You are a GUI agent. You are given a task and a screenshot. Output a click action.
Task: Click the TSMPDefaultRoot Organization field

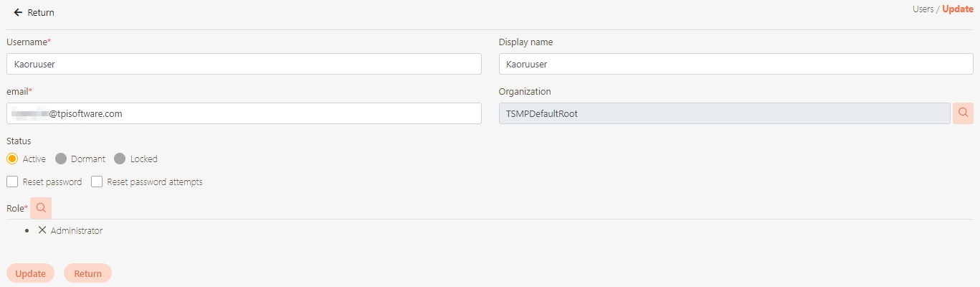724,113
